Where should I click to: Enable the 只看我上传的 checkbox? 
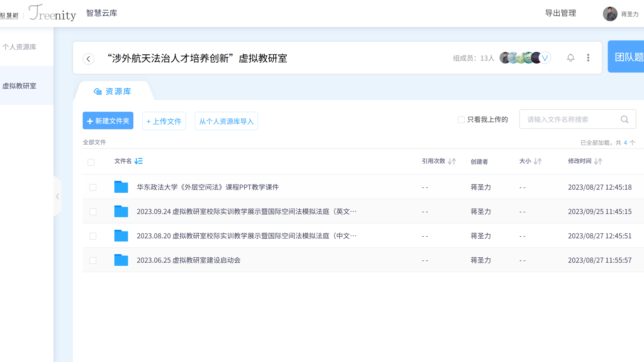point(461,120)
